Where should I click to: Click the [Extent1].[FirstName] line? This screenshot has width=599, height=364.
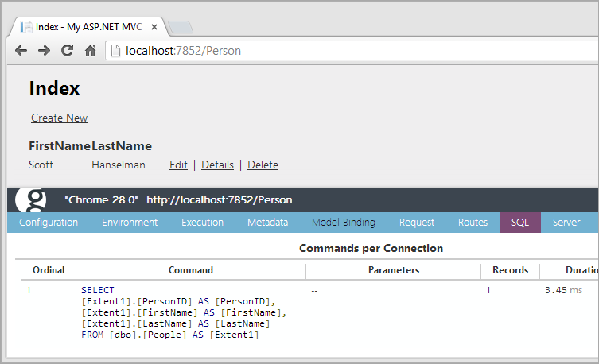click(x=184, y=313)
